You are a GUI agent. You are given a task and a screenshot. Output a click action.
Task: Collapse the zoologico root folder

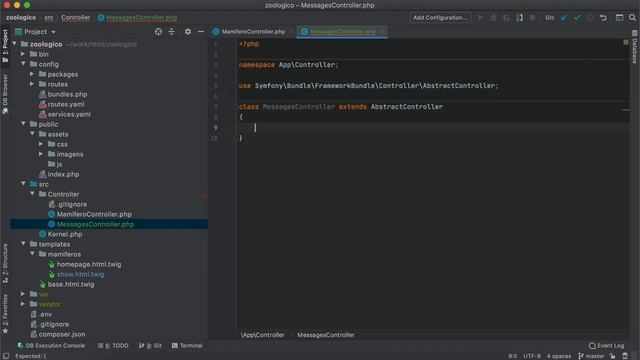click(x=14, y=44)
